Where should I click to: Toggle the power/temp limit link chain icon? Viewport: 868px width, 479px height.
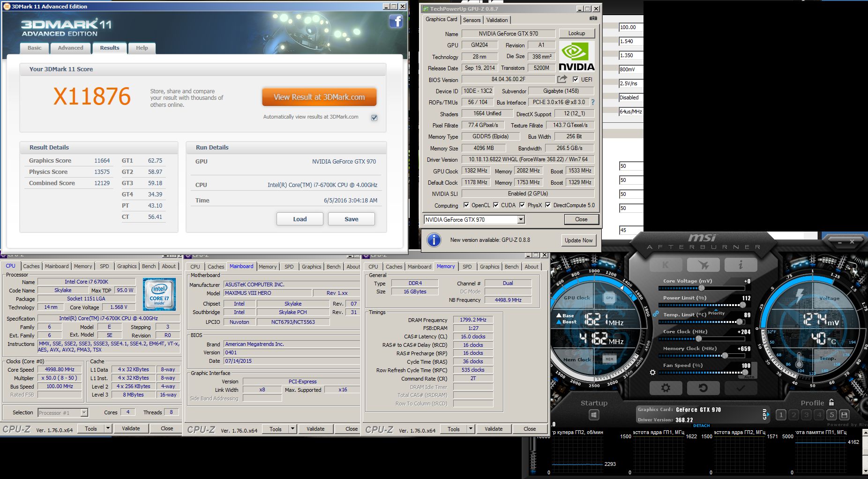coord(656,314)
